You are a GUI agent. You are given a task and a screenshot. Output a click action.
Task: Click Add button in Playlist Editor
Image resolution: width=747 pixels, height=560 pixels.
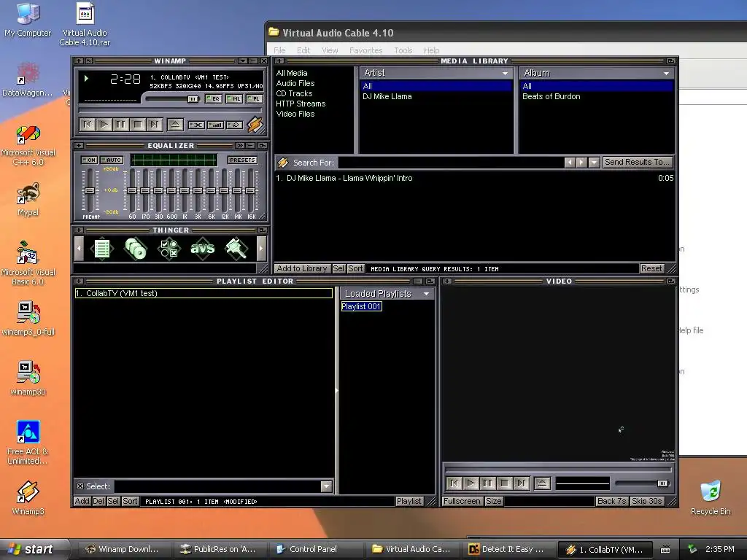click(x=82, y=501)
